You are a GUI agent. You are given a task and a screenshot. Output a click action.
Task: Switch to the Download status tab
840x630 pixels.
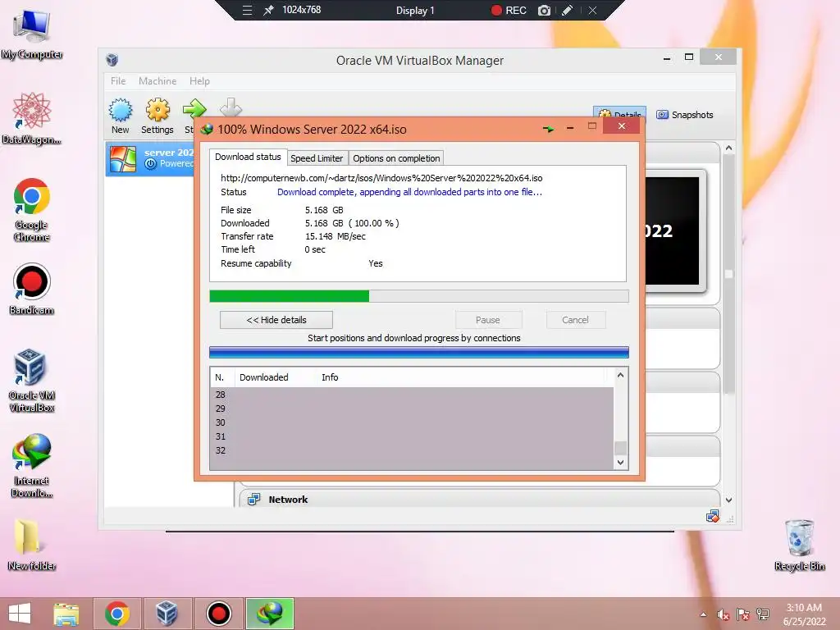pyautogui.click(x=248, y=157)
